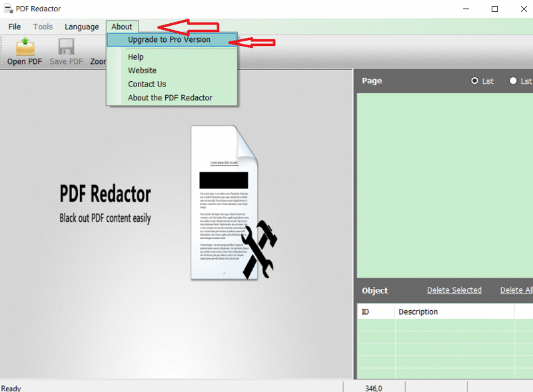Click the Delete Selected link
The width and height of the screenshot is (533, 392).
coord(454,290)
